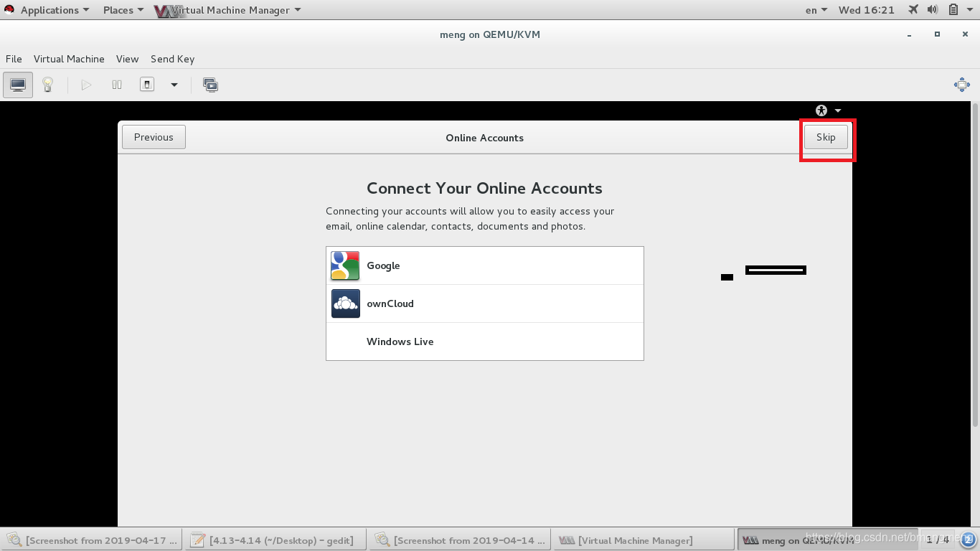Screen dimensions: 980x551
Task: Maximize the meng on QEMU/KVM window
Action: click(x=937, y=34)
